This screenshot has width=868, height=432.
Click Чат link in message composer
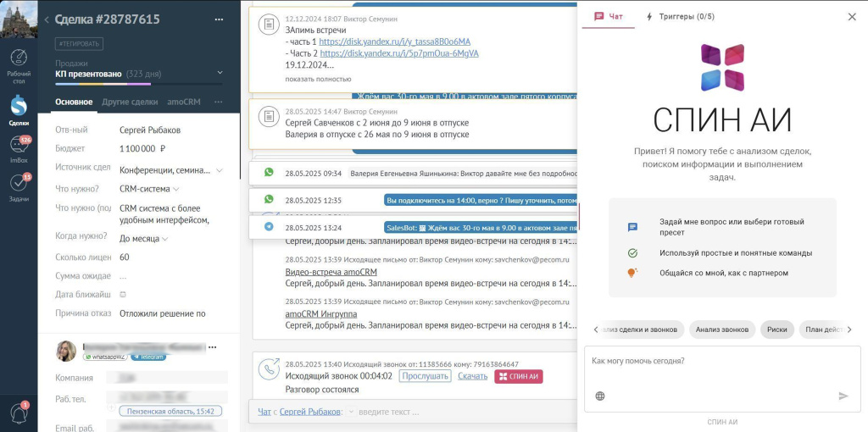(x=264, y=412)
